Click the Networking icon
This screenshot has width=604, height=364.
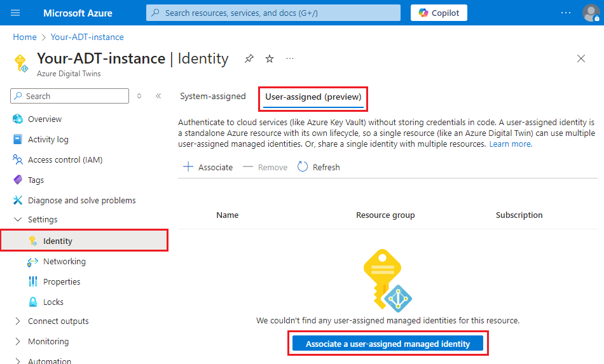[x=32, y=262]
